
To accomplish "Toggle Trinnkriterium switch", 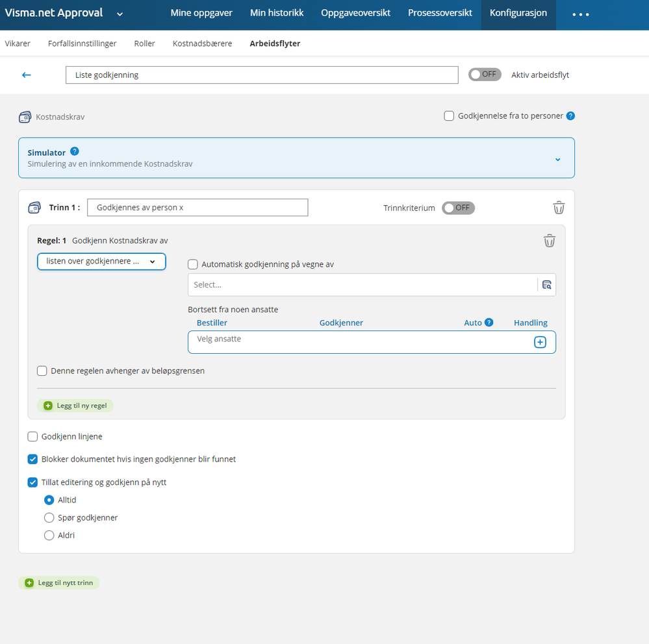I will point(458,208).
